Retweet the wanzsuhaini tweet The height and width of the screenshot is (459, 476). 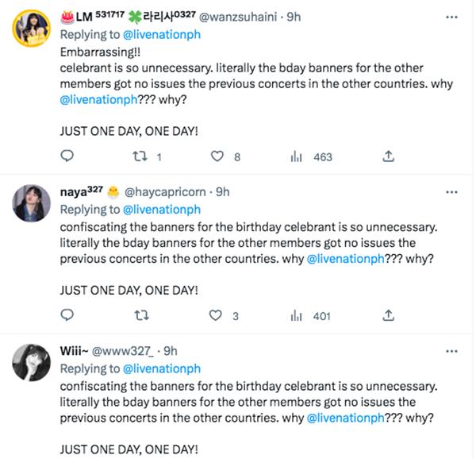(x=142, y=156)
